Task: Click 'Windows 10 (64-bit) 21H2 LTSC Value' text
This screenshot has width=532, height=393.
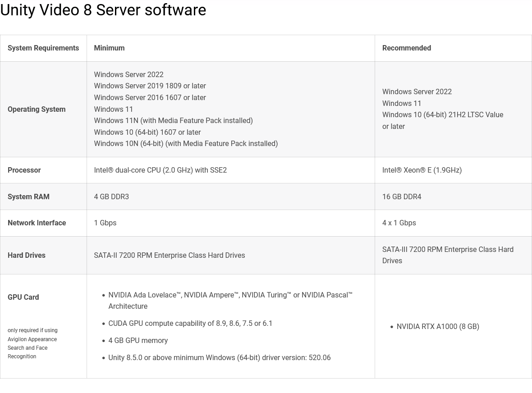Action: click(443, 115)
